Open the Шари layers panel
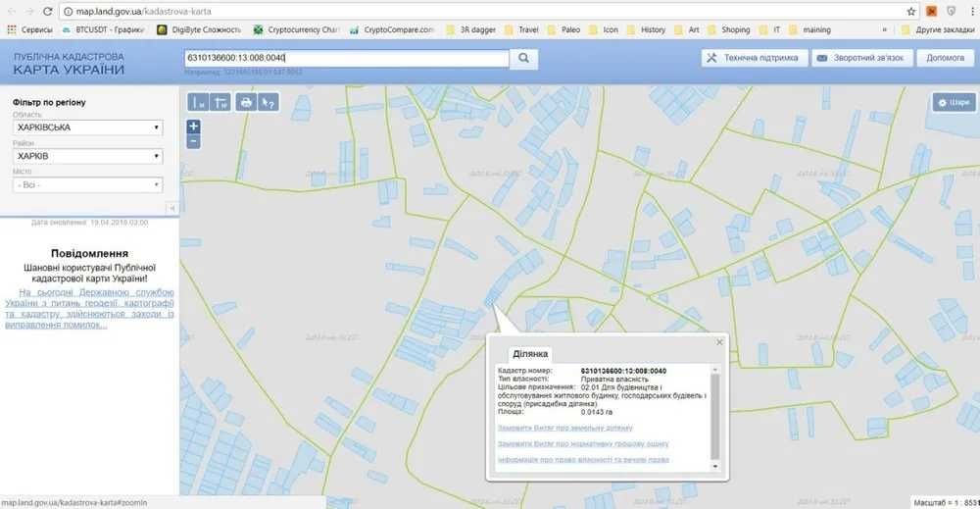The image size is (980, 509). coord(954,103)
